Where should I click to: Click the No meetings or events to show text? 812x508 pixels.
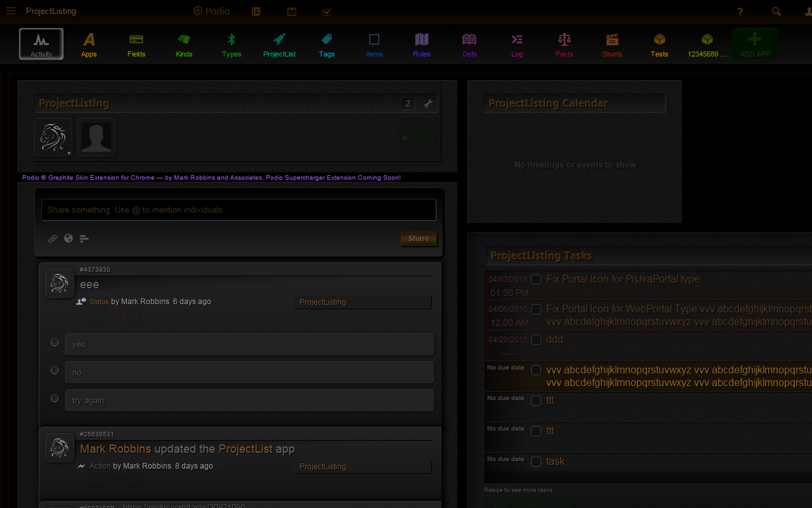[575, 164]
